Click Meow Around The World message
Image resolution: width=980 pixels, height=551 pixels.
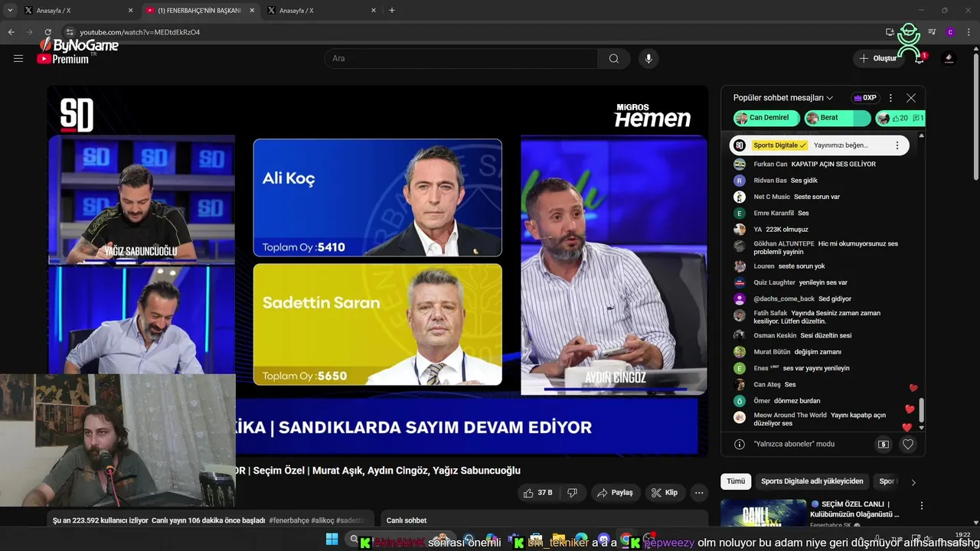pyautogui.click(x=821, y=419)
